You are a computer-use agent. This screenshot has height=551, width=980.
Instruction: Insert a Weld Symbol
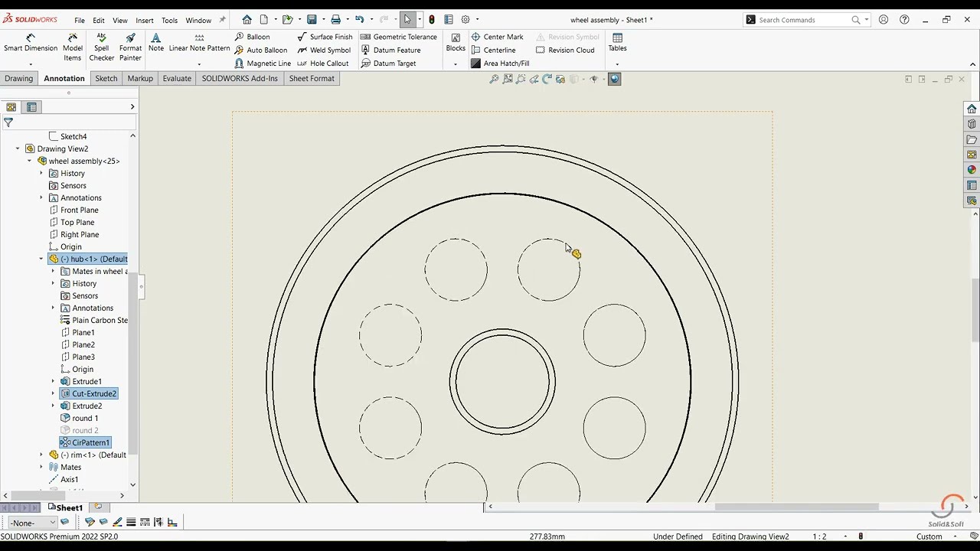(x=324, y=50)
